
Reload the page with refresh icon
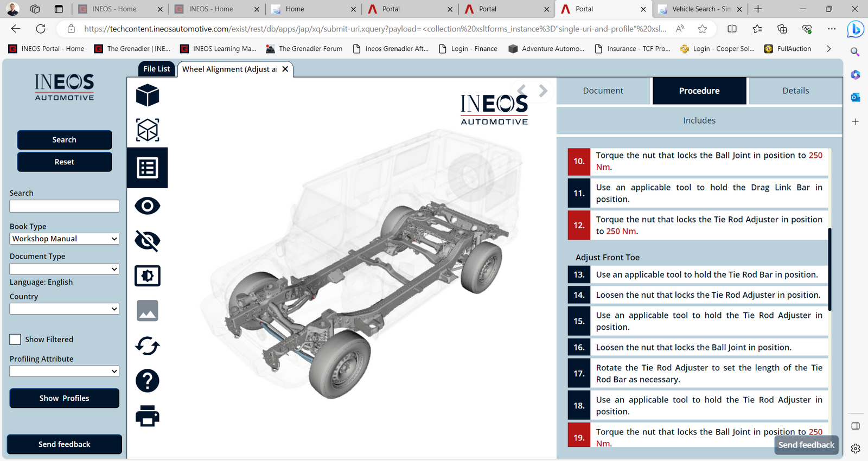[x=41, y=29]
